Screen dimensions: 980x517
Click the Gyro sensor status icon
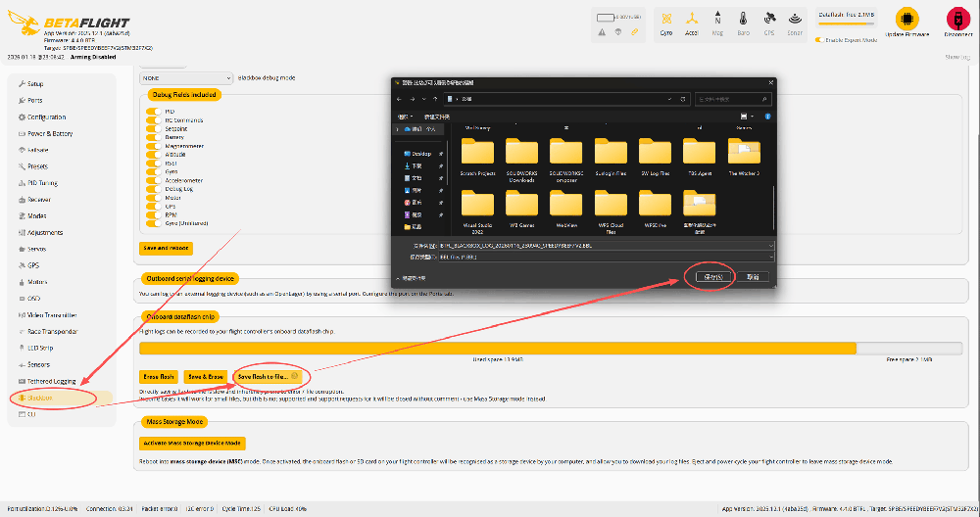(x=666, y=19)
